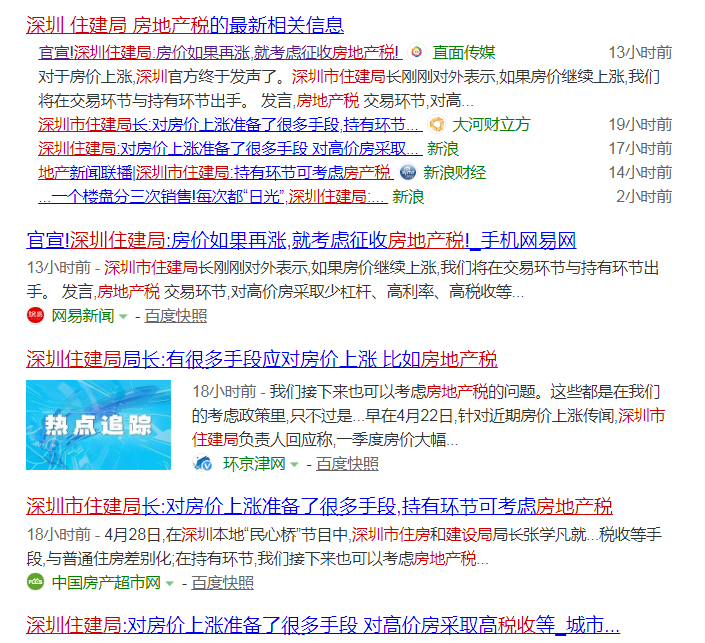Open news link 深圳市住建局长:对房价上涨准备了很多手段,持有环节…
This screenshot has width=705, height=643.
tap(230, 125)
